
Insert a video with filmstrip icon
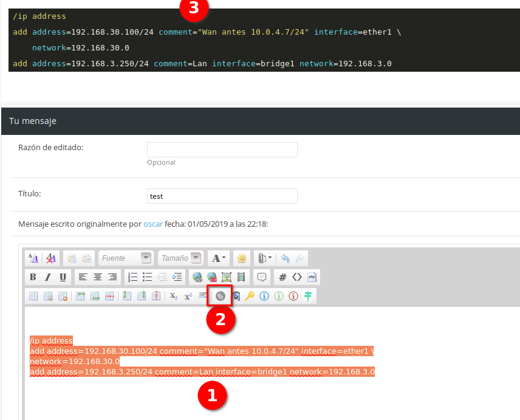pos(241,277)
